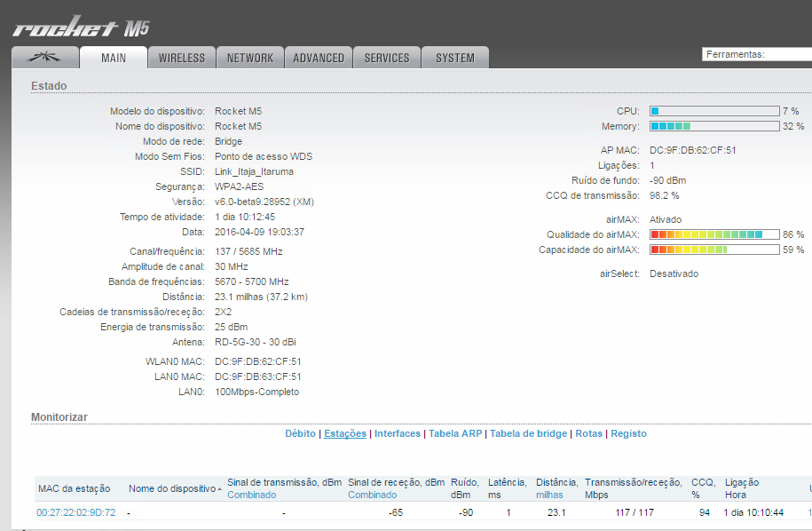Open the SYSTEM tab
Screen dimensions: 812x531
455,58
